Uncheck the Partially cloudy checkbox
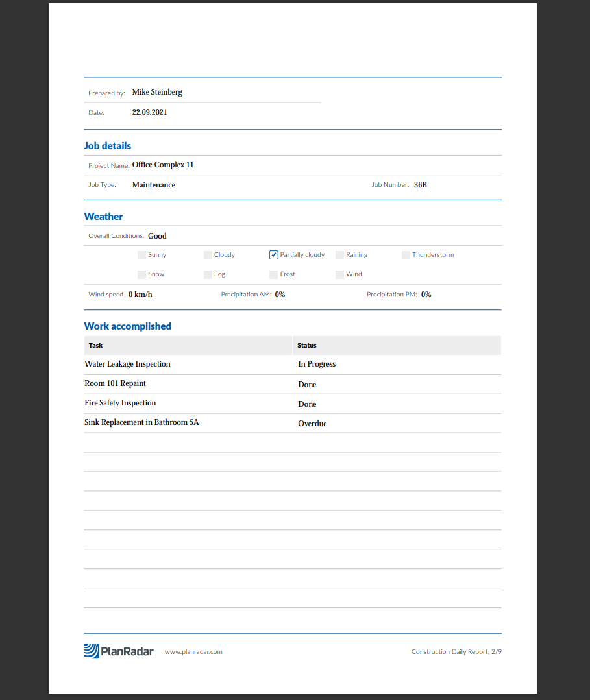This screenshot has width=590, height=700. click(274, 255)
